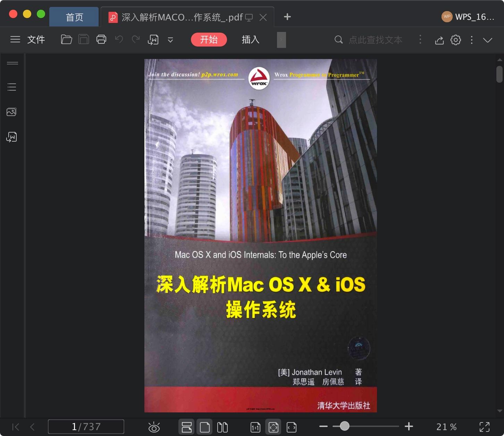This screenshot has width=504, height=436.
Task: Select the 开始 ribbon tab
Action: click(x=209, y=40)
